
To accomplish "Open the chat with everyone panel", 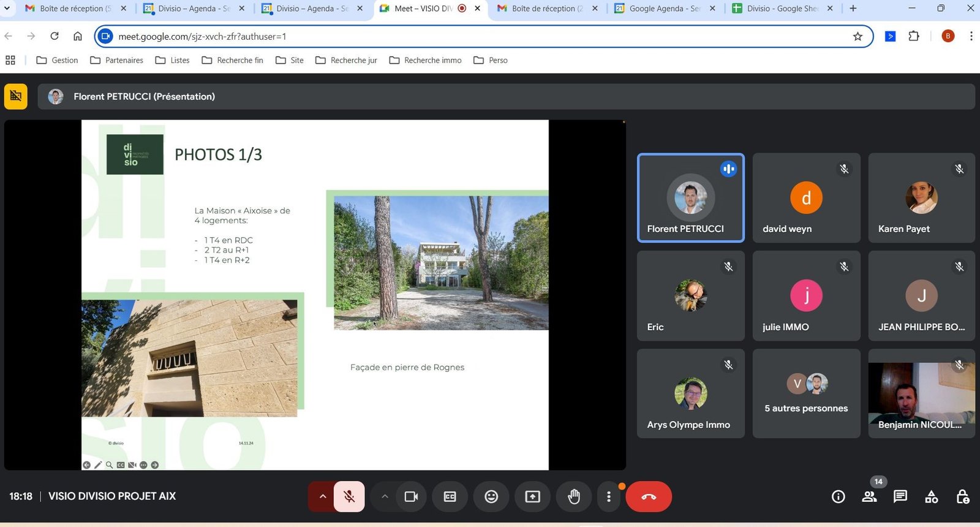I will [x=900, y=497].
